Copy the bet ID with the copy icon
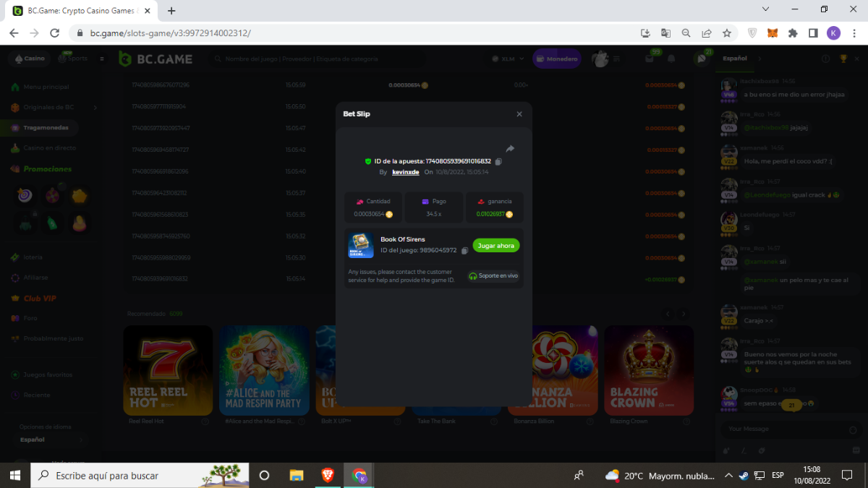This screenshot has width=868, height=488. coord(498,161)
